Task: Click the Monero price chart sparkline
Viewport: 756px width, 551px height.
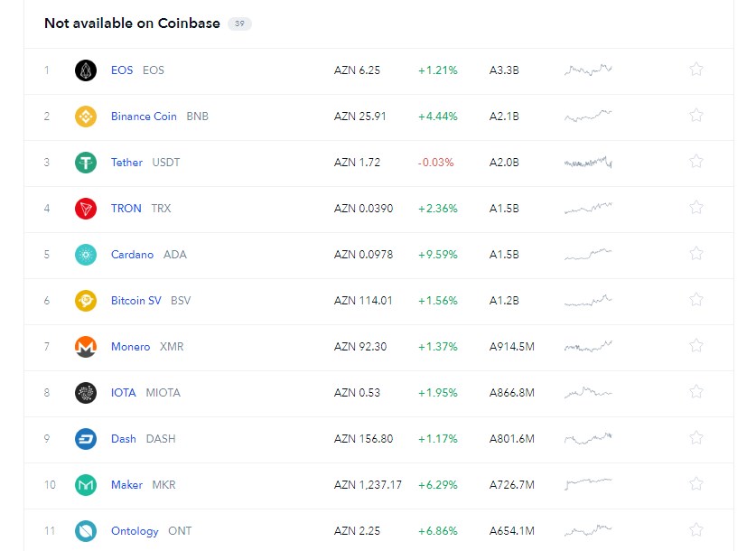Action: tap(588, 346)
